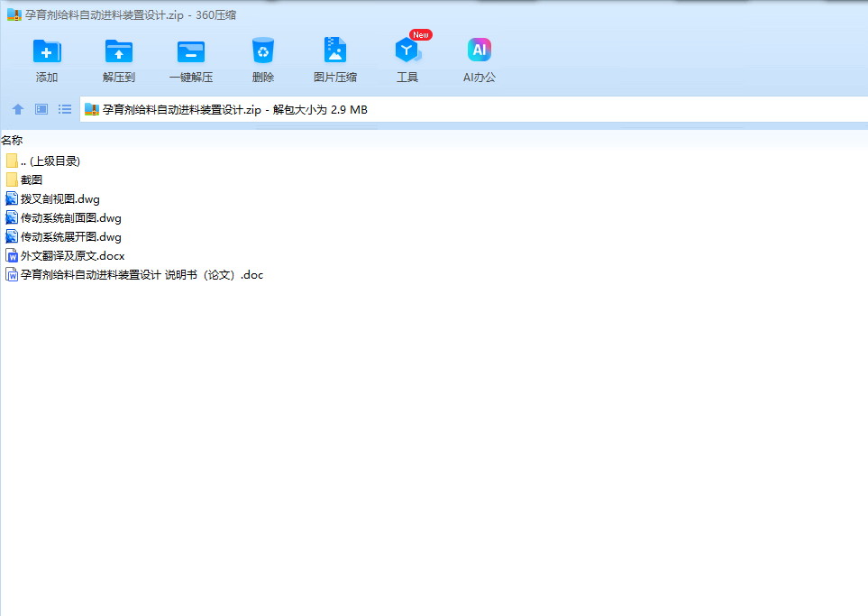Click the folder icon of 截图
This screenshot has width=868, height=616.
12,179
